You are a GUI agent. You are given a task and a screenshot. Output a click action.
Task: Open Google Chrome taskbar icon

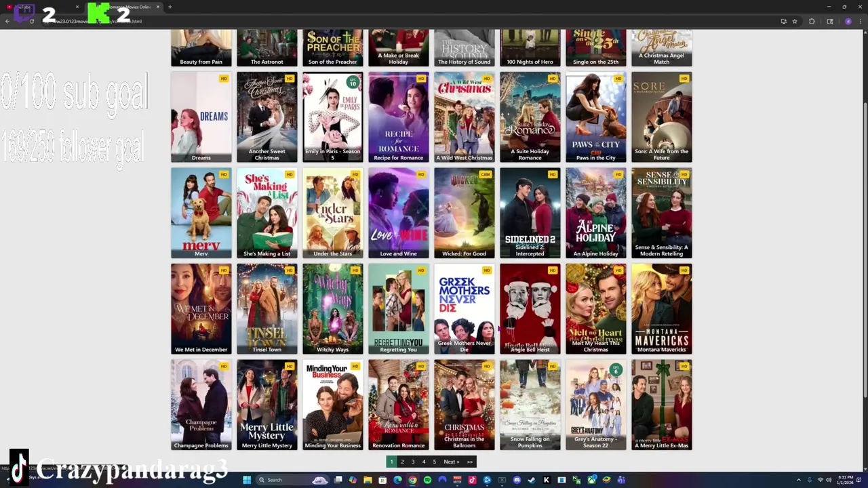tap(412, 480)
